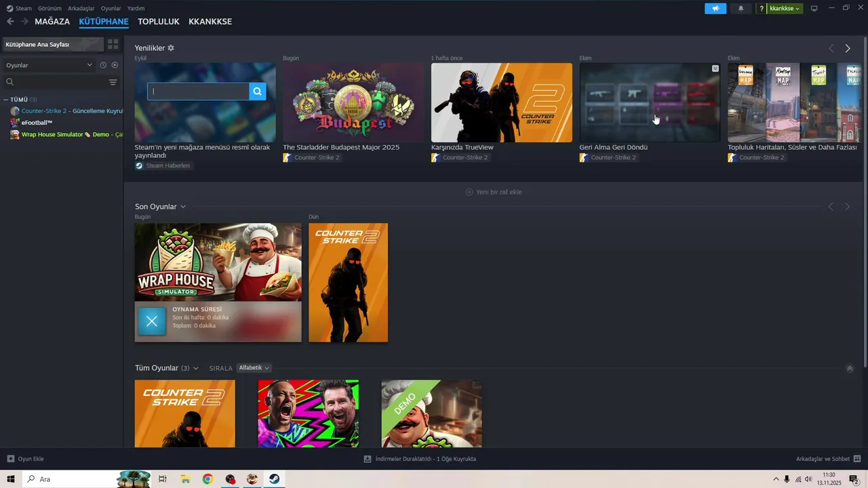This screenshot has height=488, width=868.
Task: Open the Steam menu
Action: point(24,8)
